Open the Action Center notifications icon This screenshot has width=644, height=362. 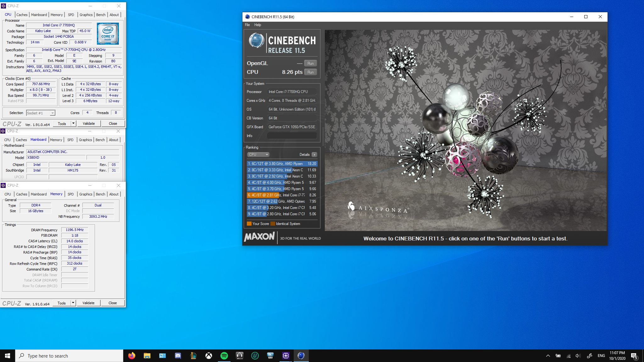(634, 356)
